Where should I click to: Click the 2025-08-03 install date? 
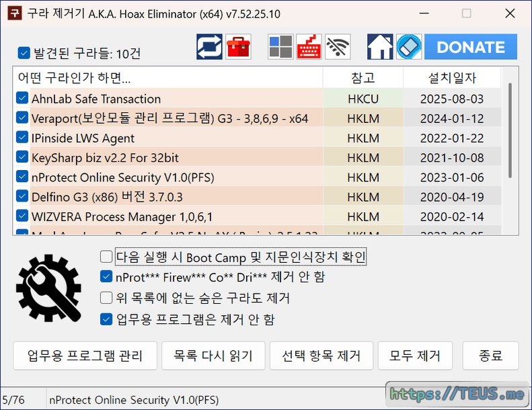point(452,99)
